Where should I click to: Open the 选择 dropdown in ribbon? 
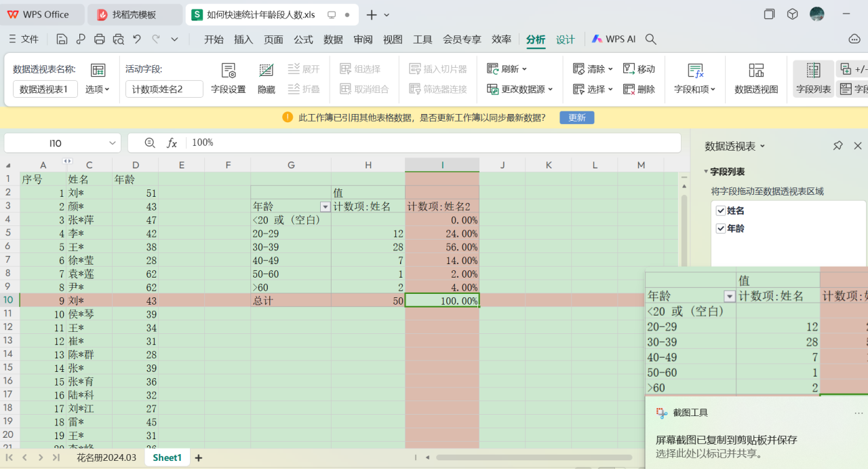point(593,89)
